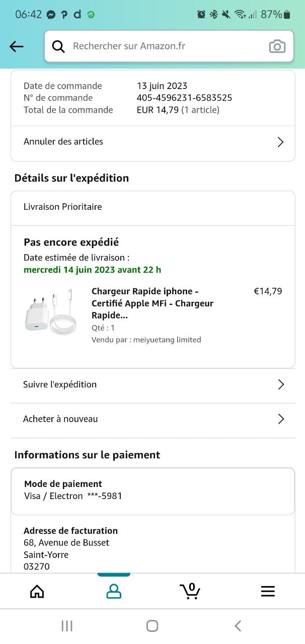Open the shopping cart

(x=190, y=591)
